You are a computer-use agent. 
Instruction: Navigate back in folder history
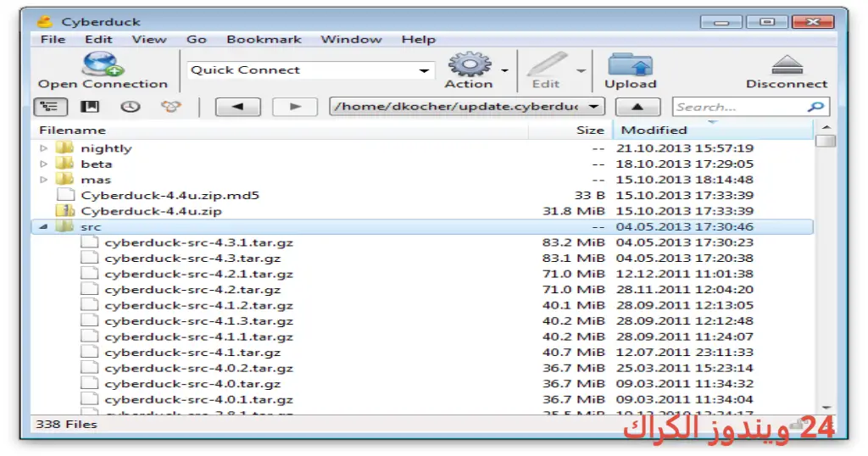coord(238,107)
